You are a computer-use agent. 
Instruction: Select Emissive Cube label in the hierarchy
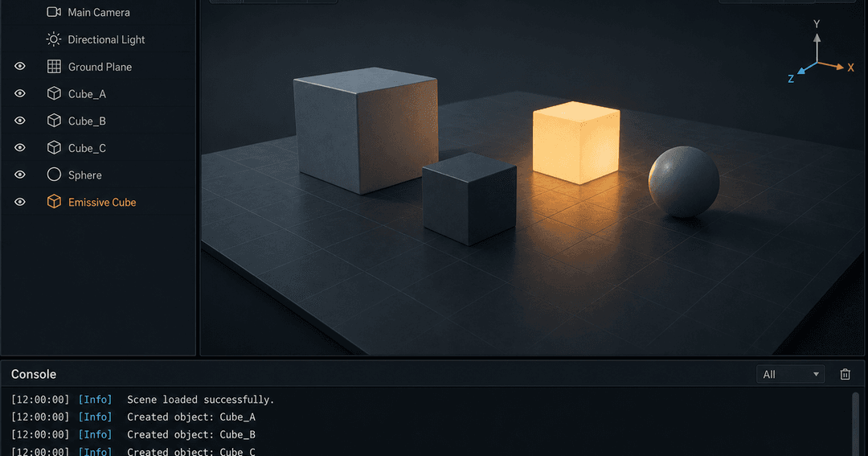pyautogui.click(x=102, y=202)
